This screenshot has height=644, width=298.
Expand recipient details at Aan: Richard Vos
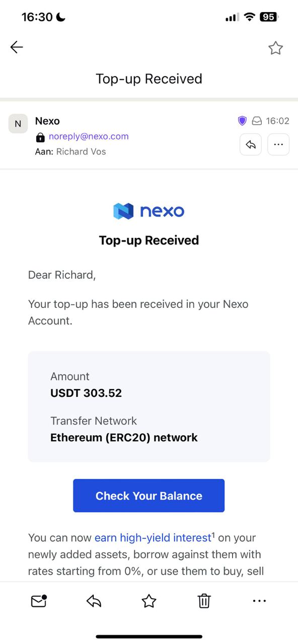point(70,151)
